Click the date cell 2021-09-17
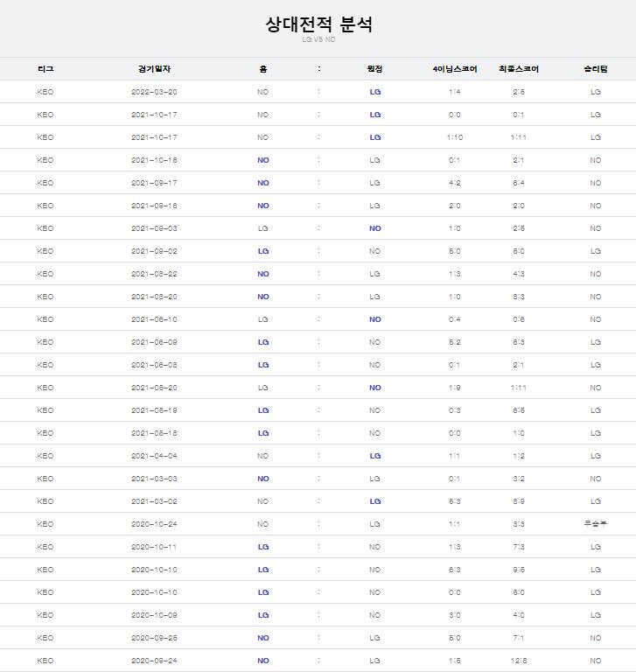 tap(154, 183)
